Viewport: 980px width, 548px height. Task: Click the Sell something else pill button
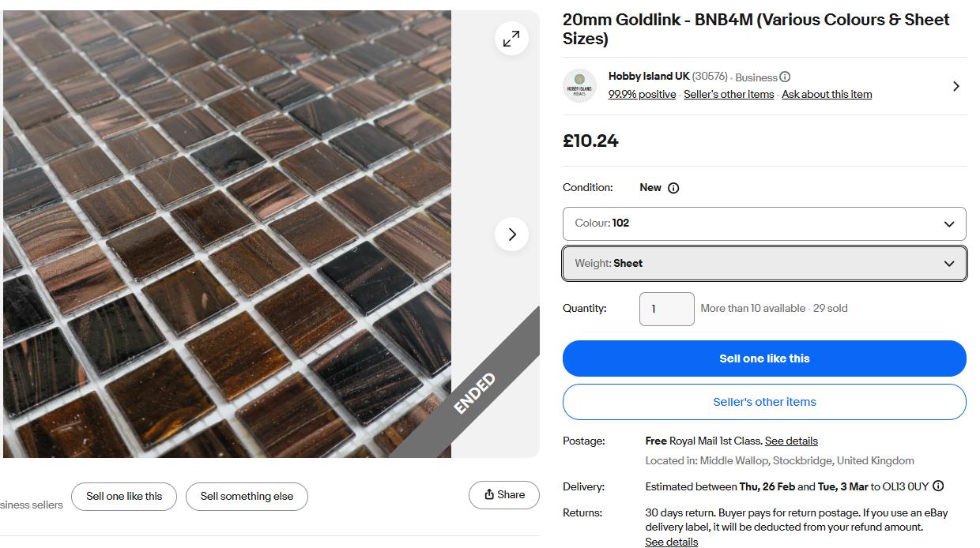pyautogui.click(x=247, y=497)
